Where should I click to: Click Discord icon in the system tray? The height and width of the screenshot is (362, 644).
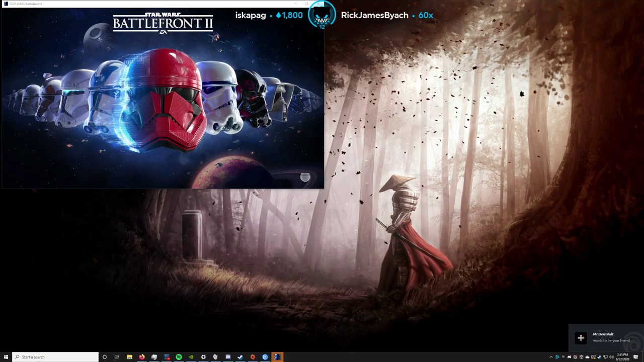(569, 357)
